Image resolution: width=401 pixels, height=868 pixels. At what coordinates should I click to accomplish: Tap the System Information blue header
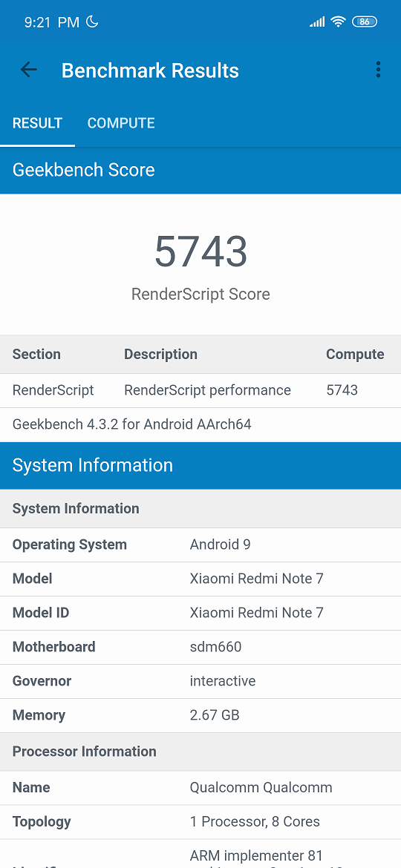[x=200, y=466]
